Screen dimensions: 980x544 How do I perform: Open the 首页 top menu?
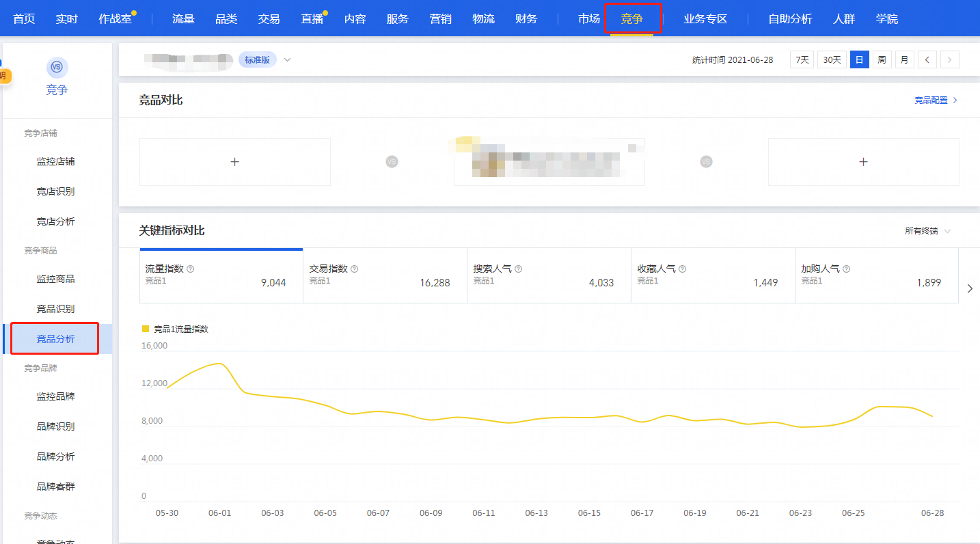click(x=24, y=19)
